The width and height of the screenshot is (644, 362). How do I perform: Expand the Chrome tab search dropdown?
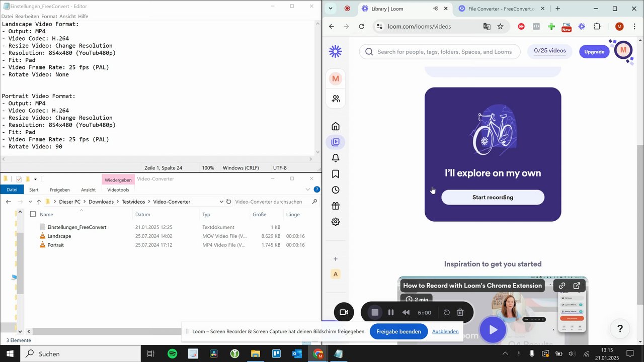click(331, 9)
